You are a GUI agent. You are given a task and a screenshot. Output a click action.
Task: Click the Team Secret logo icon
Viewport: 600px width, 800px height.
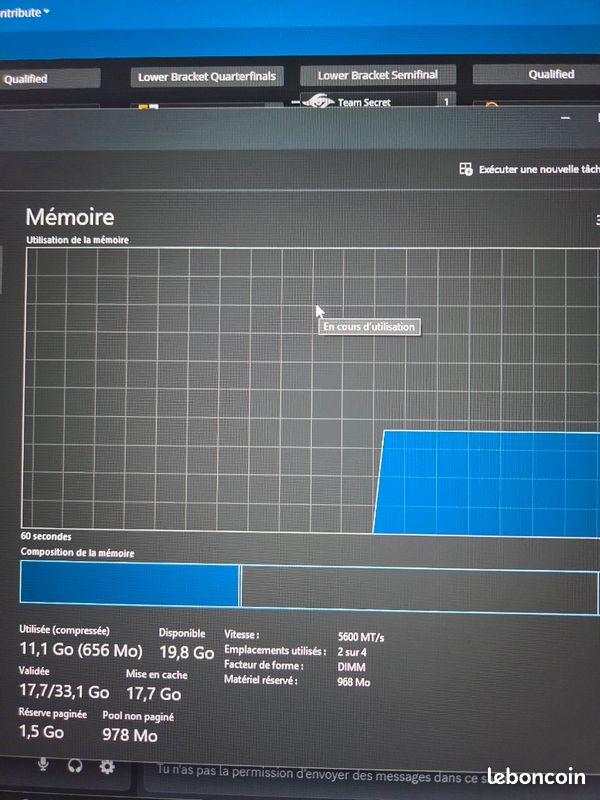click(318, 101)
